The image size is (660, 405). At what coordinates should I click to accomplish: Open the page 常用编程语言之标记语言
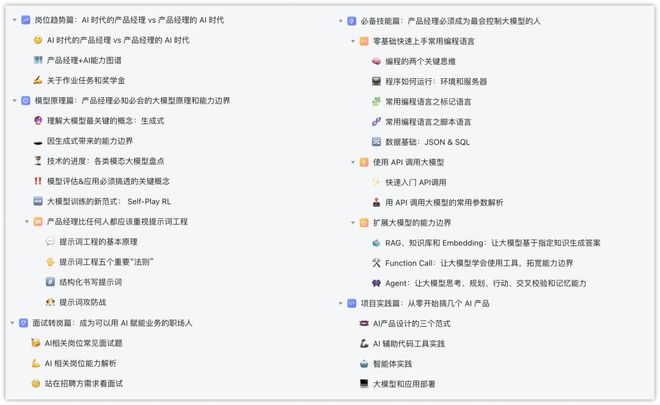(428, 101)
